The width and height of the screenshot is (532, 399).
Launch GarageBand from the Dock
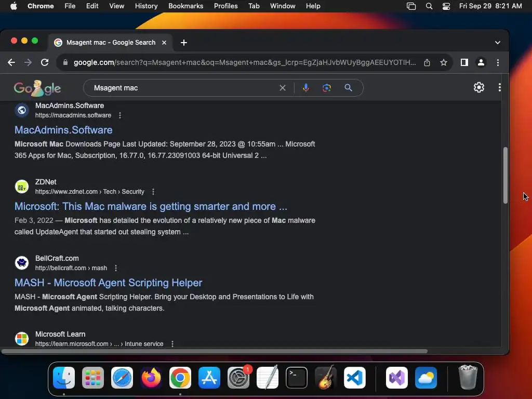click(326, 378)
